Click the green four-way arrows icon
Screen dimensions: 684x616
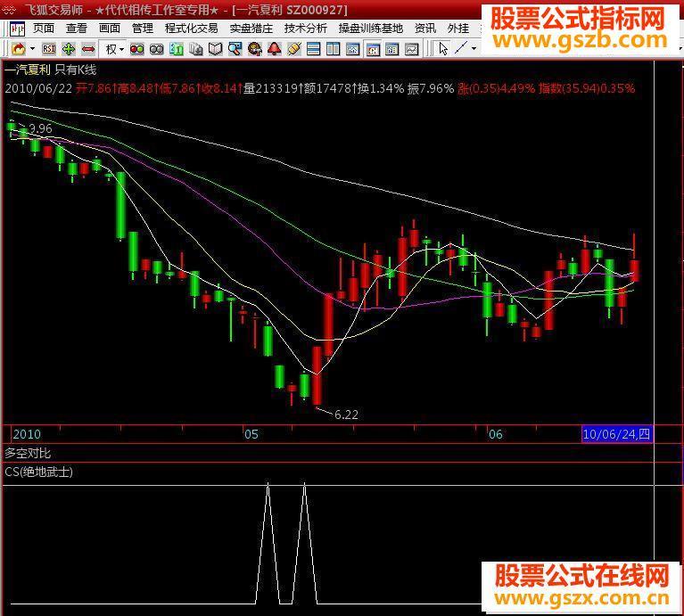pos(69,49)
